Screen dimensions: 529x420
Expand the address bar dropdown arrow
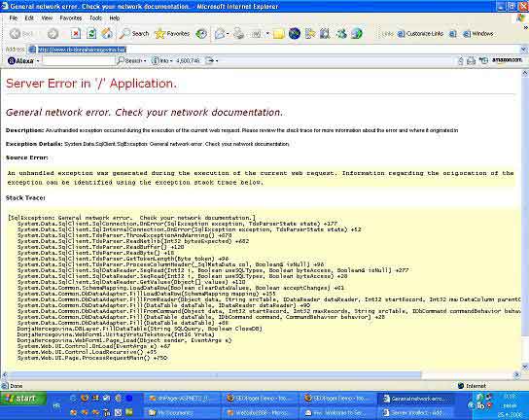pyautogui.click(x=523, y=50)
